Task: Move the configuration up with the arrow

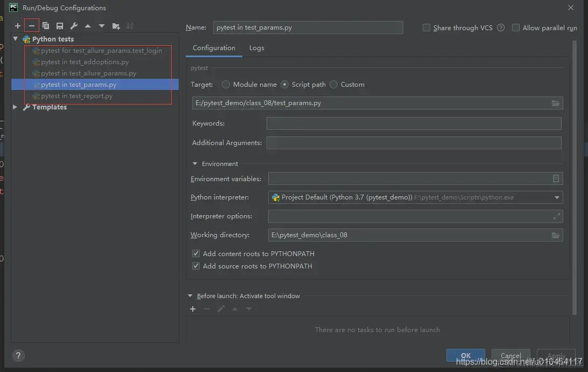Action: [x=88, y=26]
